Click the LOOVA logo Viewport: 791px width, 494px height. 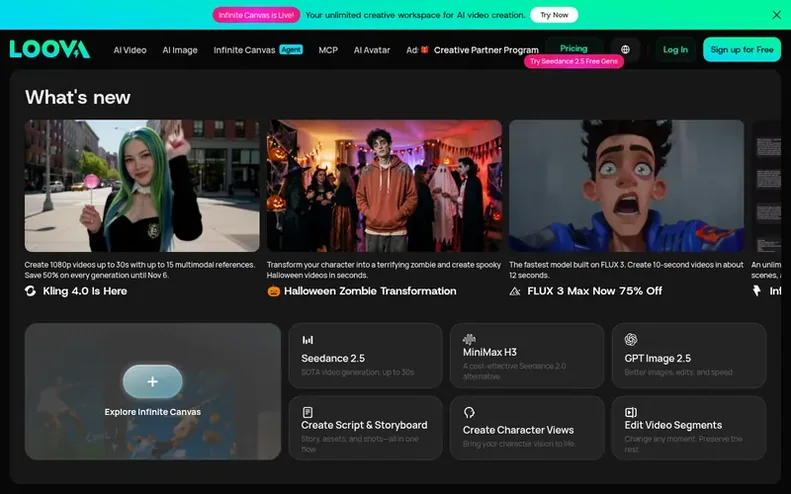(x=49, y=49)
